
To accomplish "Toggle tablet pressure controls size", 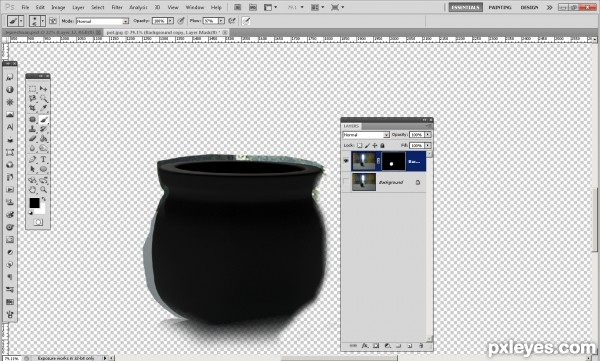I will pos(246,21).
